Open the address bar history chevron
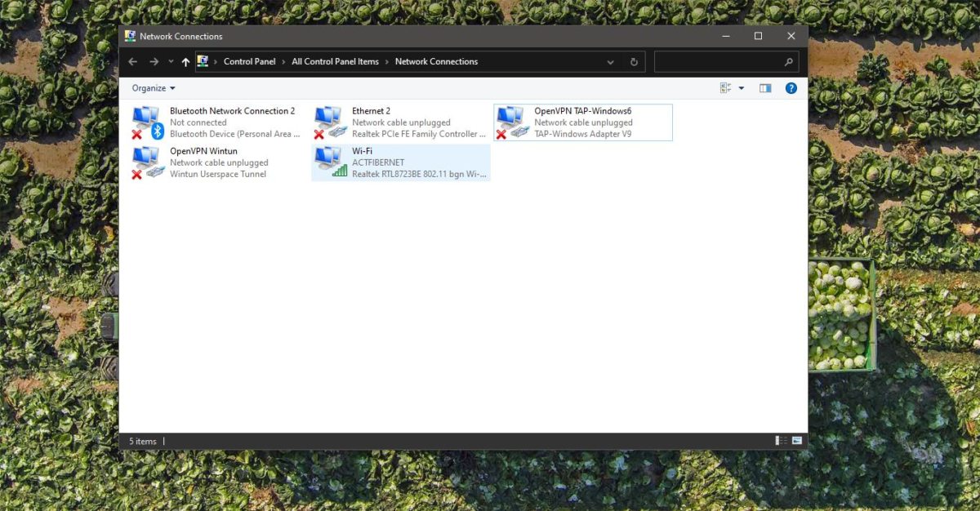Image resolution: width=980 pixels, height=511 pixels. 611,61
